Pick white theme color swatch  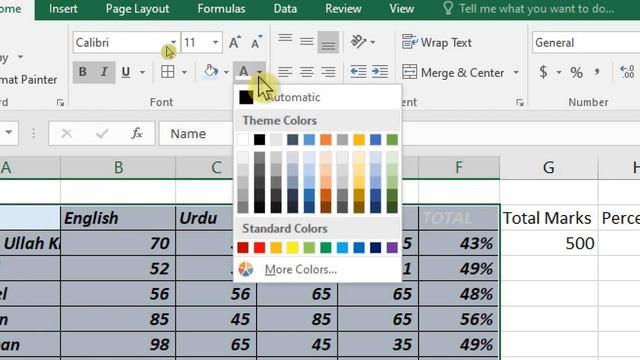click(x=243, y=140)
